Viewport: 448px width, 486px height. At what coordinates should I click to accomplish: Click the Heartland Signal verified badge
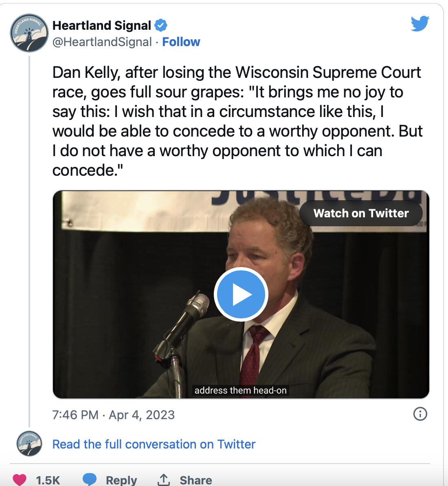coord(161,25)
